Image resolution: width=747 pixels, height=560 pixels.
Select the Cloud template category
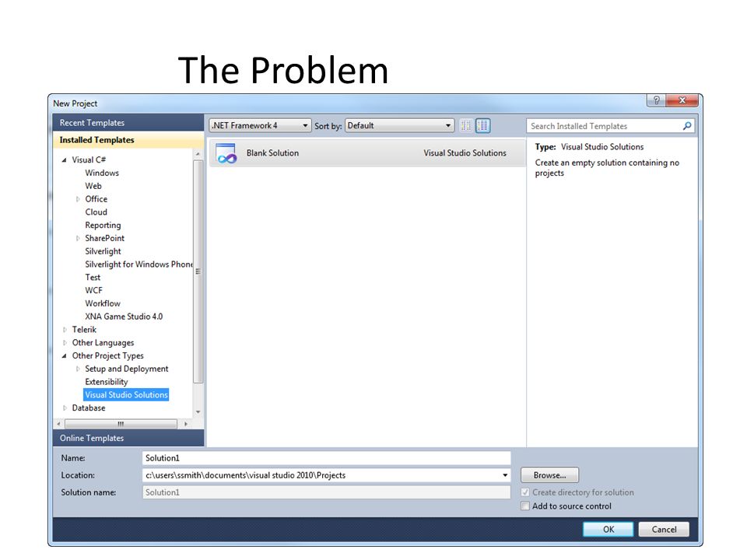point(96,212)
